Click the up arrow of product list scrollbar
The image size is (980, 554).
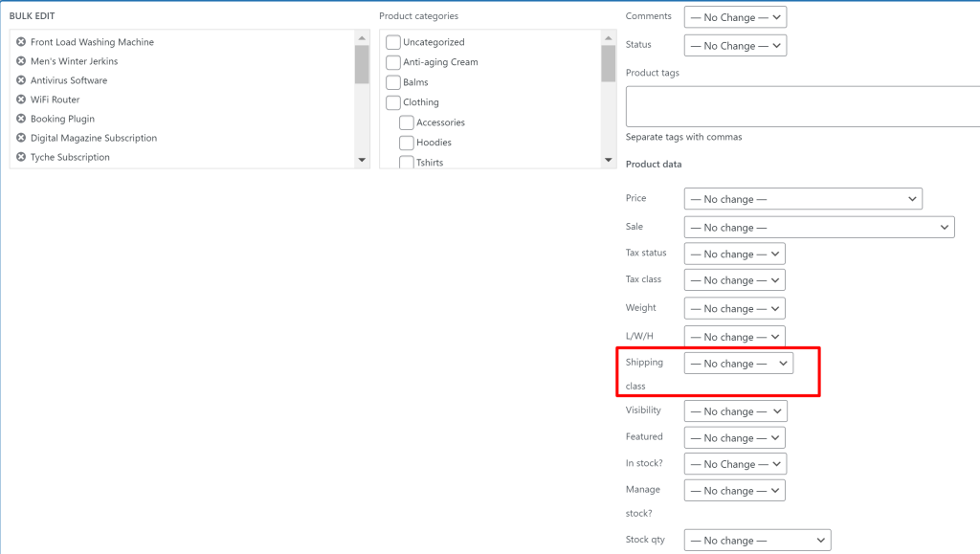362,38
